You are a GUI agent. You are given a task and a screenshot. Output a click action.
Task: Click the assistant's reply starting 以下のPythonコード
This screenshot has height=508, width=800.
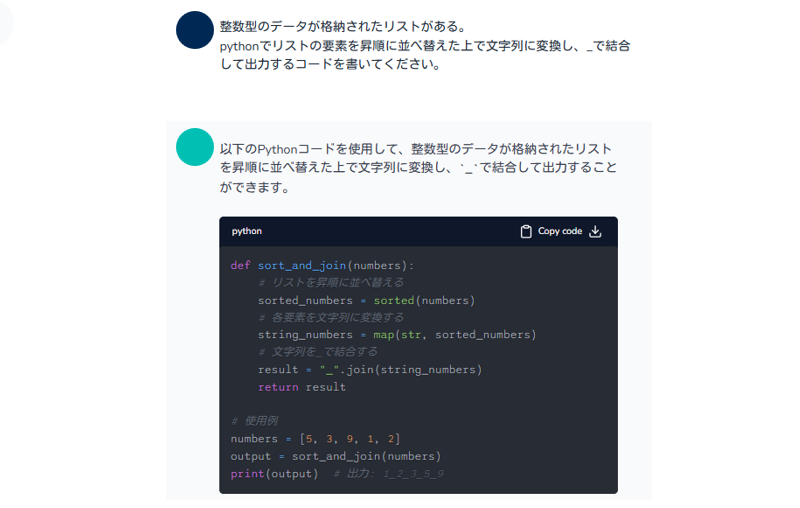pyautogui.click(x=418, y=168)
